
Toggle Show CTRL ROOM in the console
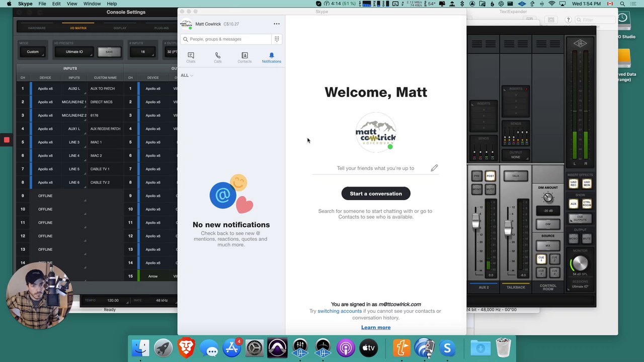pos(587,204)
